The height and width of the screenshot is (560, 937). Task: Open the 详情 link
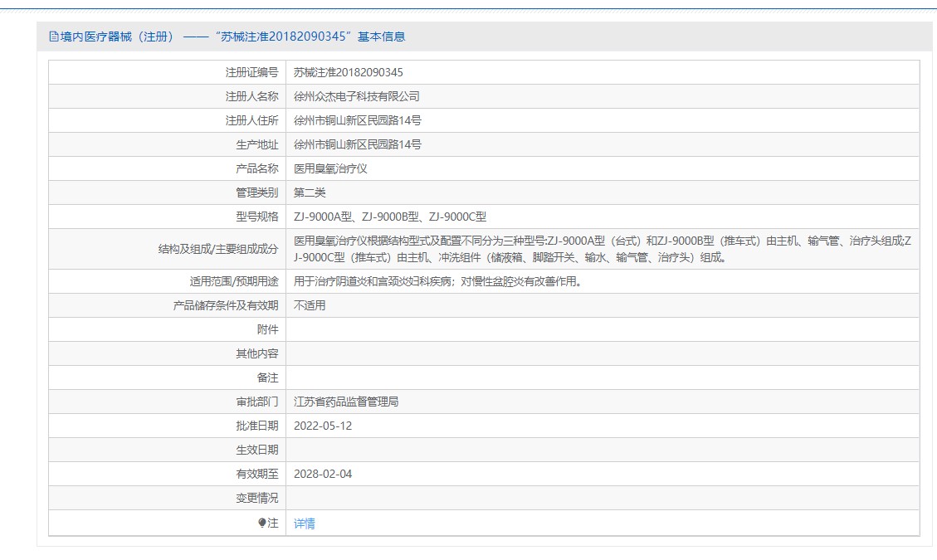point(305,523)
